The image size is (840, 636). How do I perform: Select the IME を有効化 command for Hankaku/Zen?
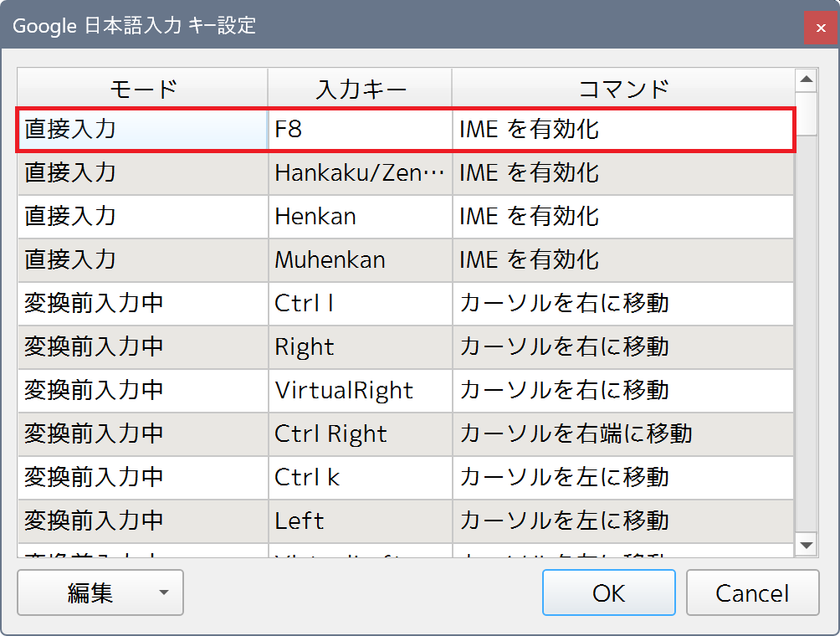(623, 173)
